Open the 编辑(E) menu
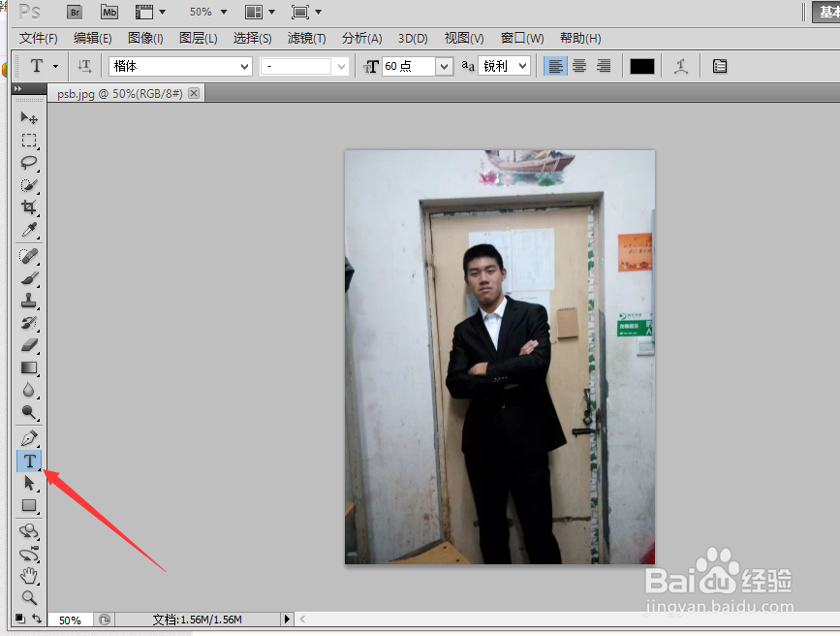840x636 pixels. 93,38
